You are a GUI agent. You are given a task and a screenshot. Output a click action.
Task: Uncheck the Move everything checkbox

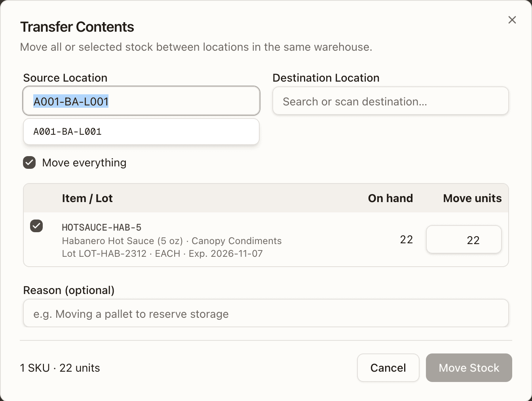point(29,162)
